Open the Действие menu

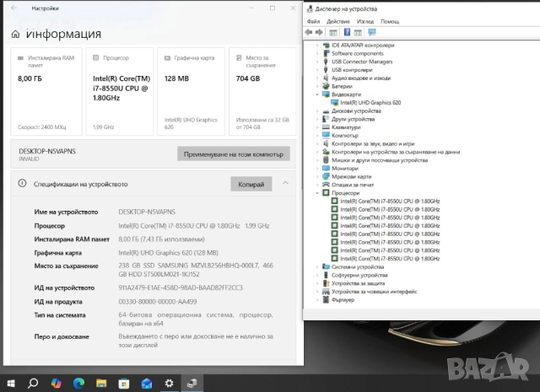pos(337,21)
